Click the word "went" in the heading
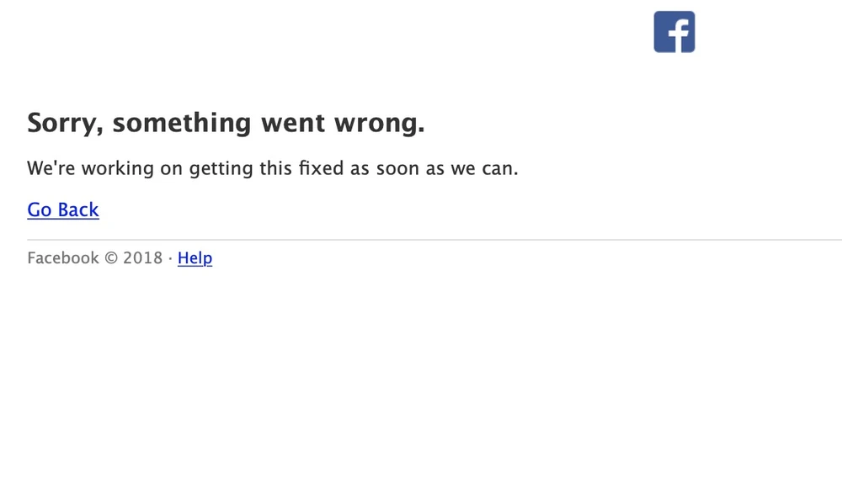This screenshot has height=504, width=842. click(290, 123)
